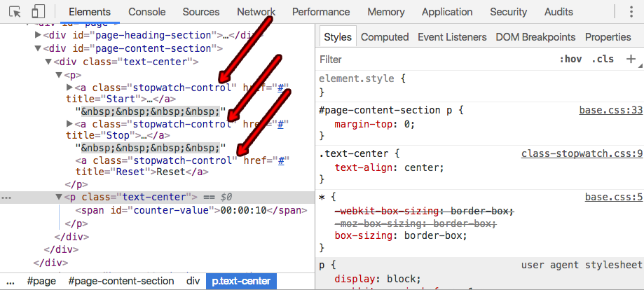Select p.text-center in the breadcrumb bar
The height and width of the screenshot is (290, 644).
pyautogui.click(x=241, y=282)
